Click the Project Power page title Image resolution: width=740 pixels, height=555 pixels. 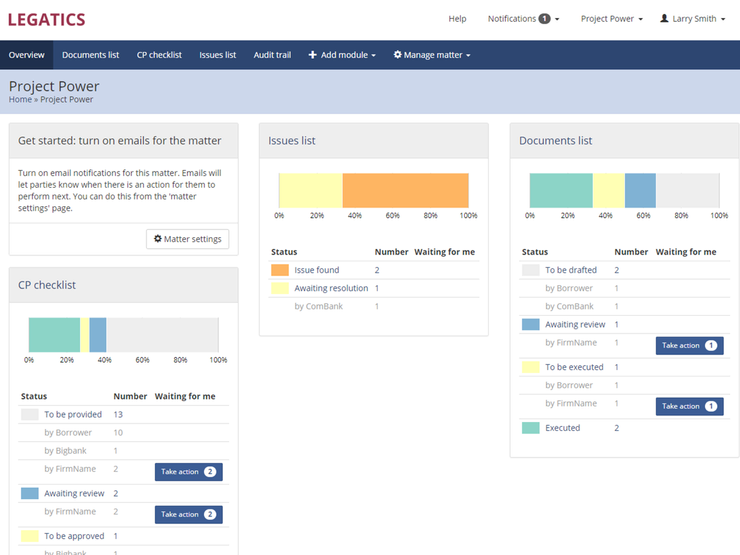pos(54,86)
